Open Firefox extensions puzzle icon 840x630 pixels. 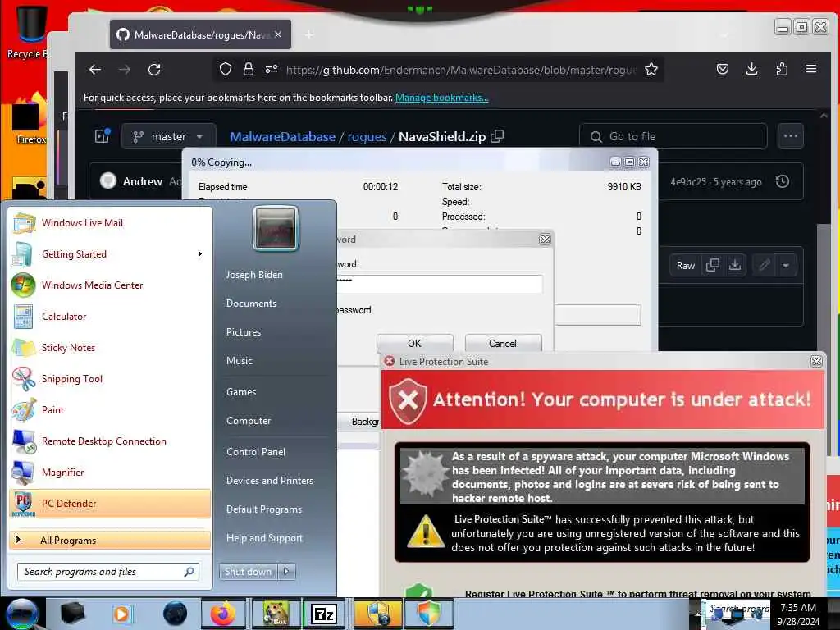click(782, 69)
